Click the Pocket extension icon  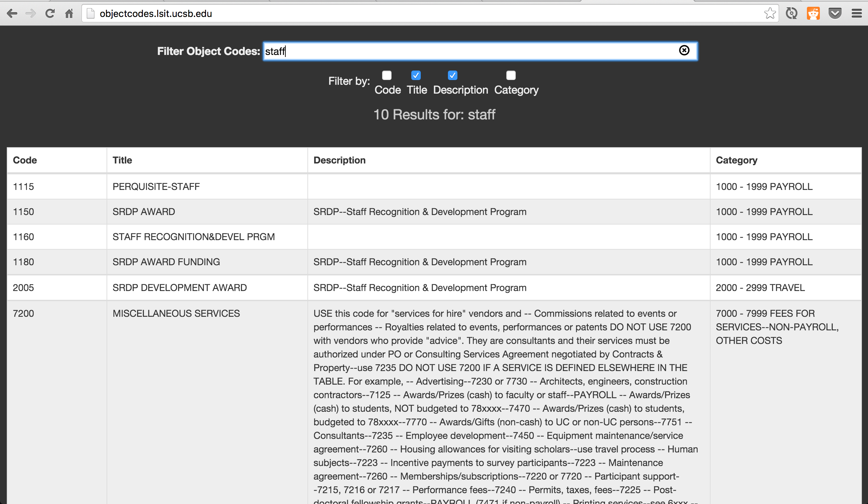pos(835,14)
